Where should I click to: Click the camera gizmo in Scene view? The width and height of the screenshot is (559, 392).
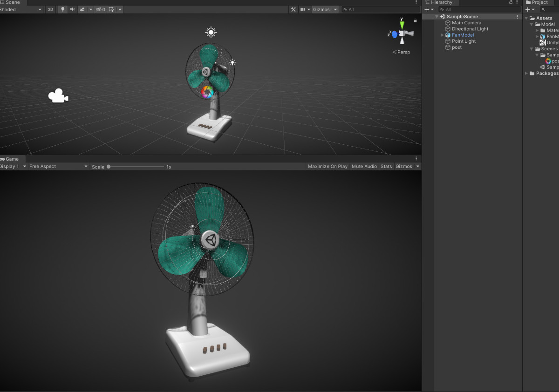(58, 96)
